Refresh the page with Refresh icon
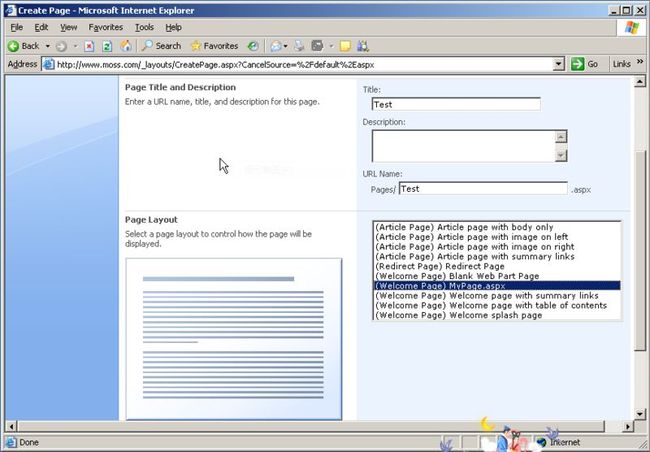The width and height of the screenshot is (650, 452). coord(107,46)
